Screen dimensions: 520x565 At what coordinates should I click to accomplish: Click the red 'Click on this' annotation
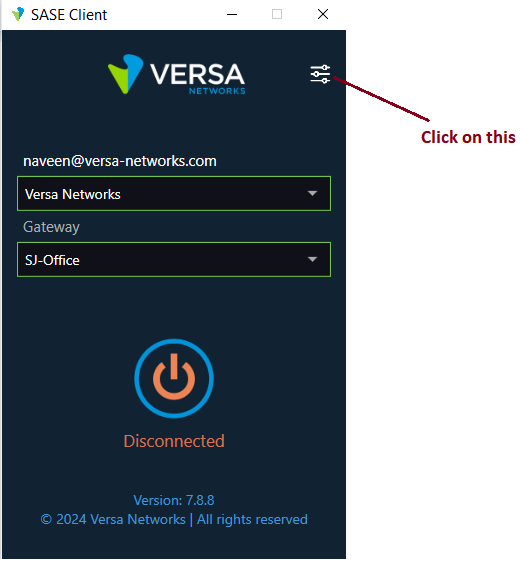(x=468, y=137)
